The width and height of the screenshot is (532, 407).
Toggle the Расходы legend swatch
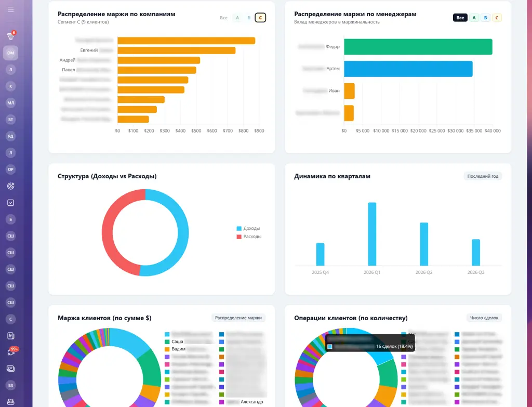pos(239,237)
